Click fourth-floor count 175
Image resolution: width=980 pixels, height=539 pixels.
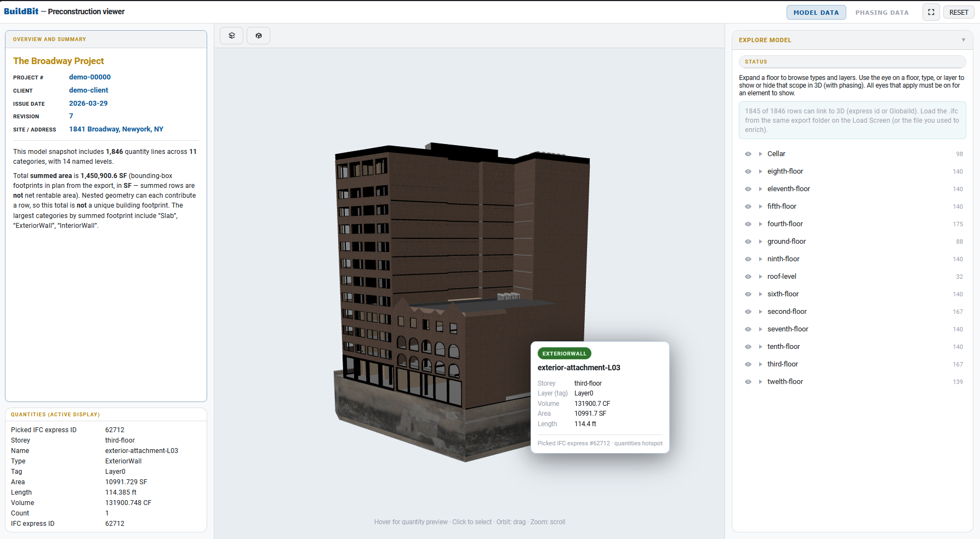tap(958, 224)
